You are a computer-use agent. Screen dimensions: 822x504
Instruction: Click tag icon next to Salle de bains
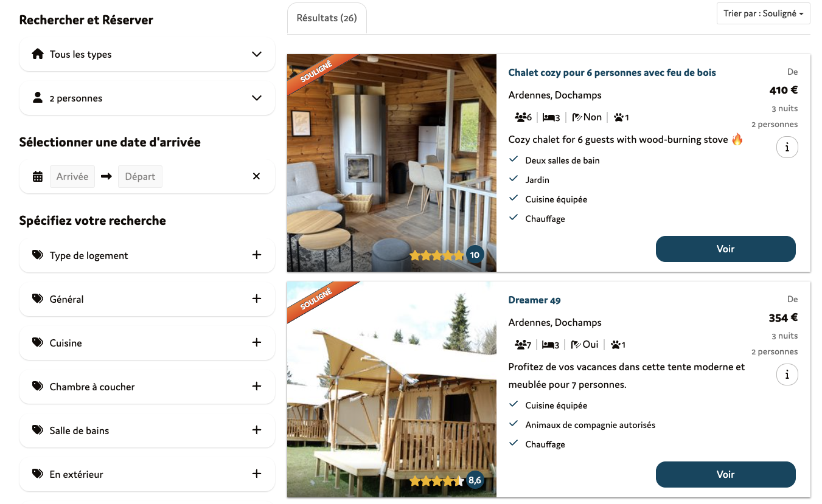click(38, 430)
